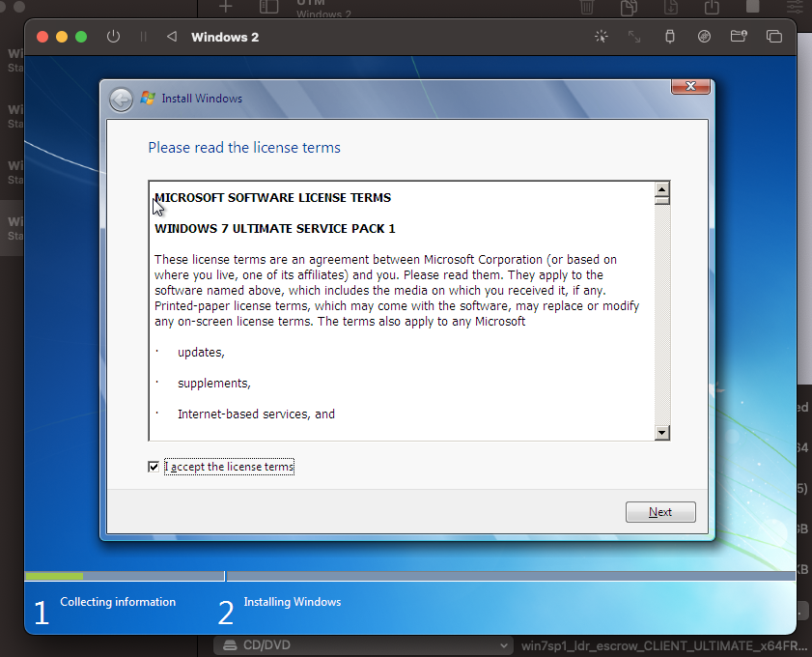Click the 'updates,' bullet line
Screen dimensions: 812x657
click(x=201, y=353)
